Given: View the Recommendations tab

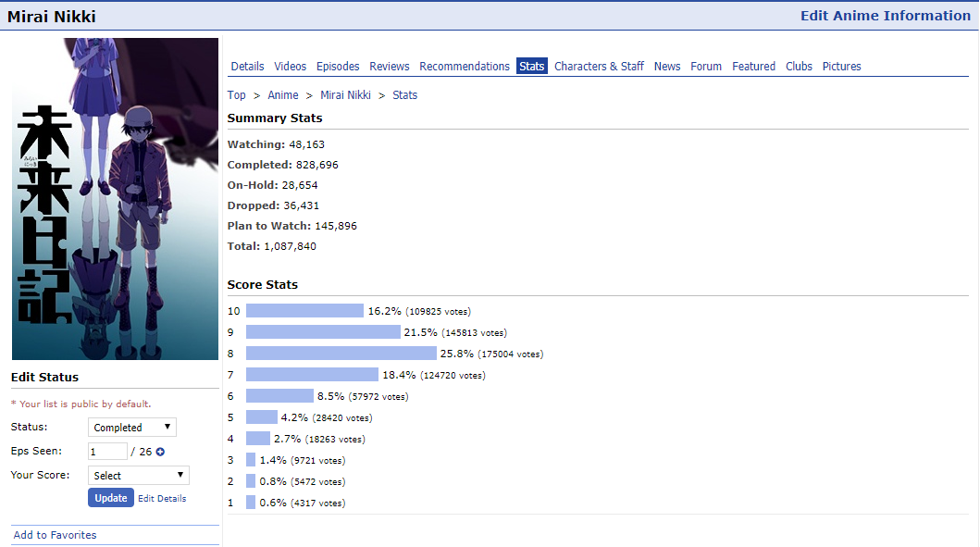Looking at the screenshot, I should [465, 67].
